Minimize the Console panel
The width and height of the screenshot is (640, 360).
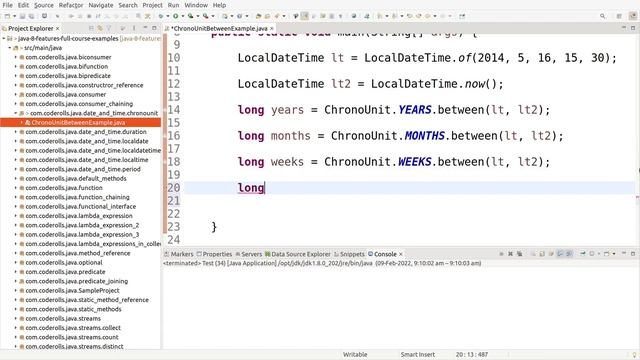[624, 254]
